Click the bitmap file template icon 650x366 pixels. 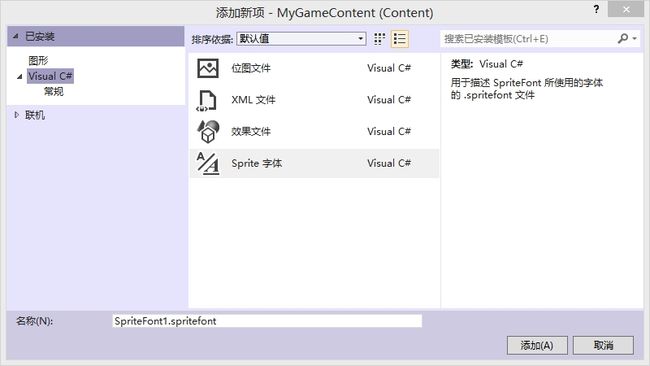[x=208, y=68]
